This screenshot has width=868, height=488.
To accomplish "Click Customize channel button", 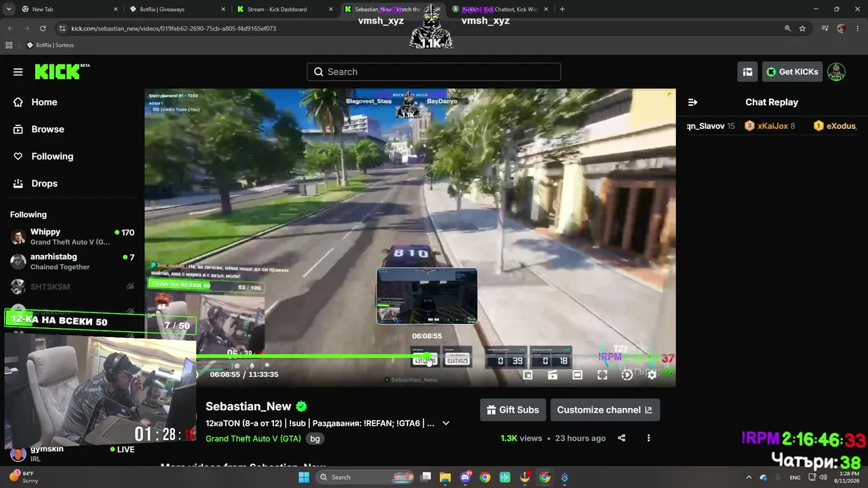I will pos(605,410).
